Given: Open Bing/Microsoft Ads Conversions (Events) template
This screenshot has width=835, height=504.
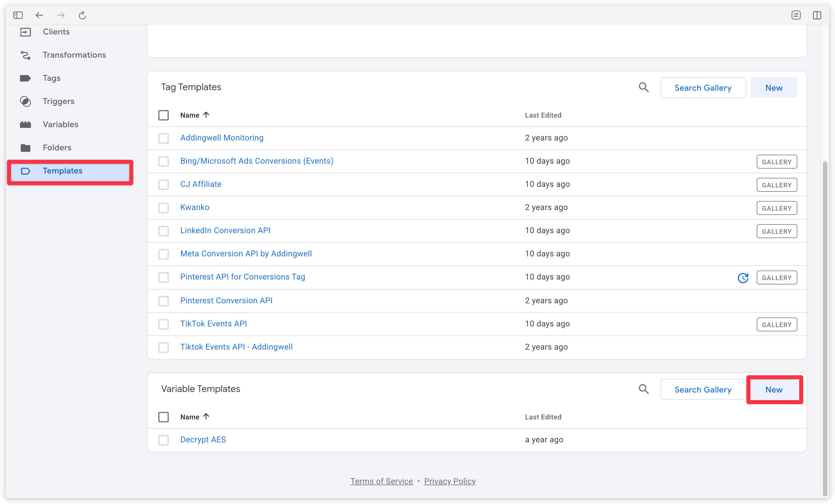Looking at the screenshot, I should (x=257, y=161).
